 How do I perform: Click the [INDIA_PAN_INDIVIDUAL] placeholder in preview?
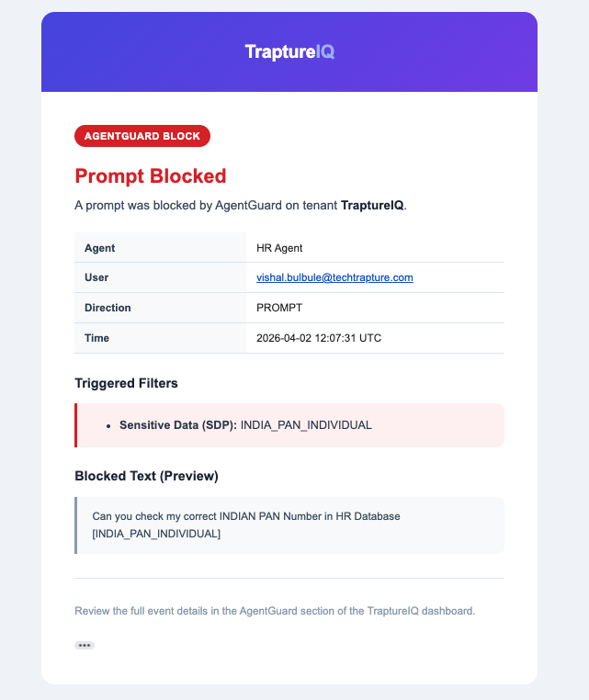156,534
